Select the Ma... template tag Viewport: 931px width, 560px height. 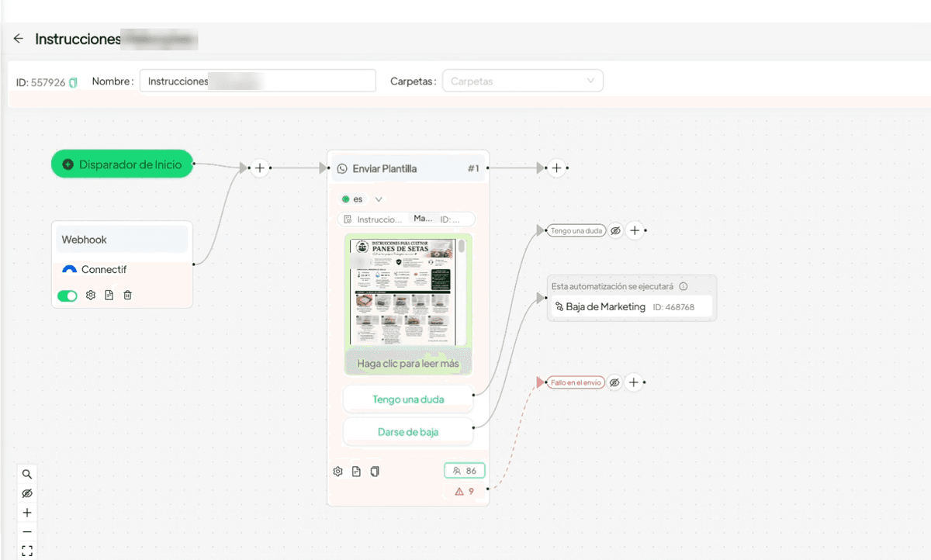tap(424, 220)
